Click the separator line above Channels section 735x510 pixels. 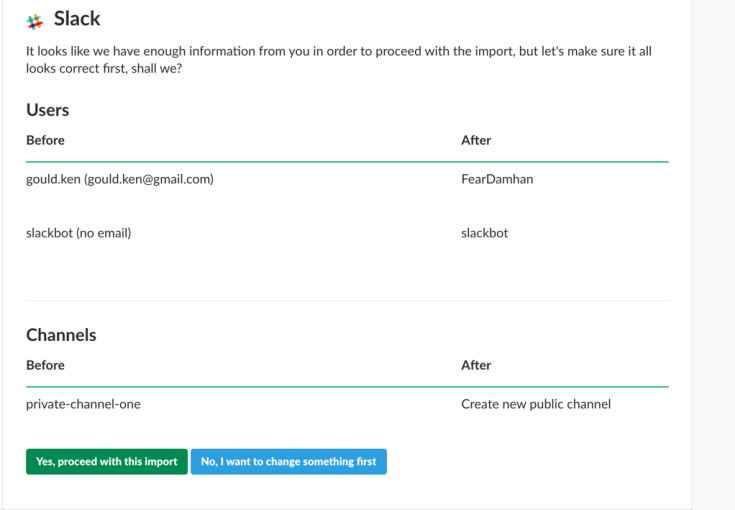tap(347, 300)
